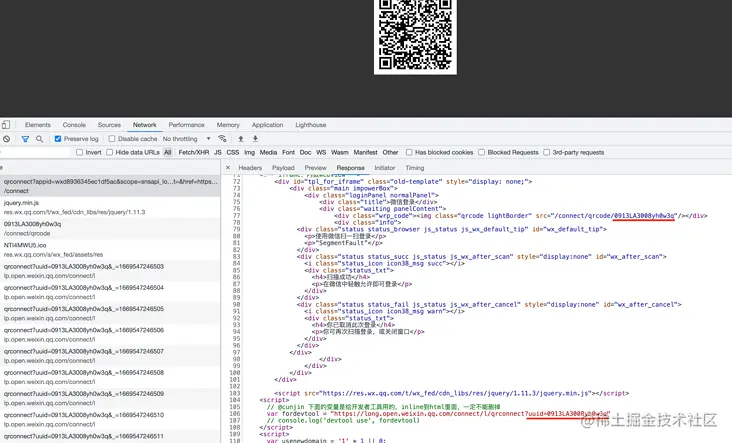
Task: Filter requests by Fetch/XHR type
Action: [x=192, y=153]
